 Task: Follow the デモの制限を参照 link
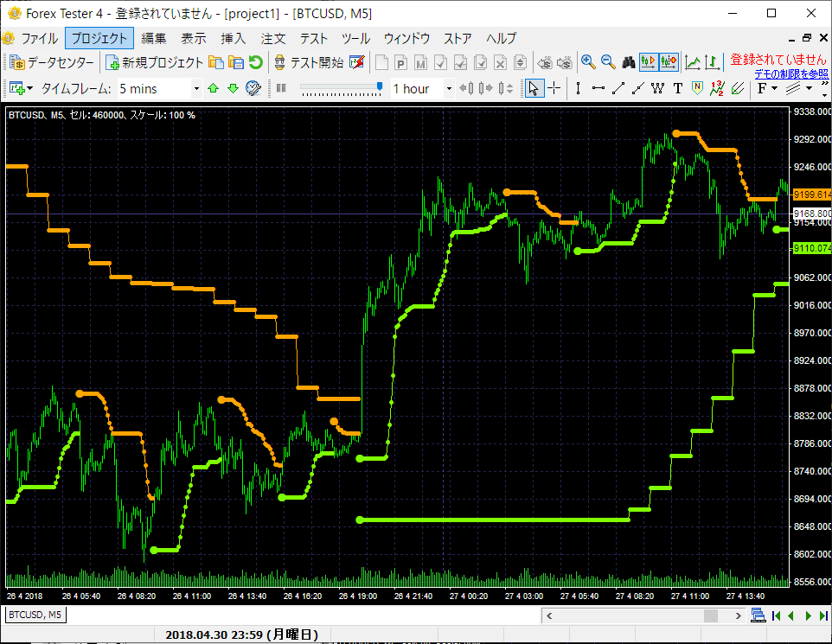coord(791,74)
